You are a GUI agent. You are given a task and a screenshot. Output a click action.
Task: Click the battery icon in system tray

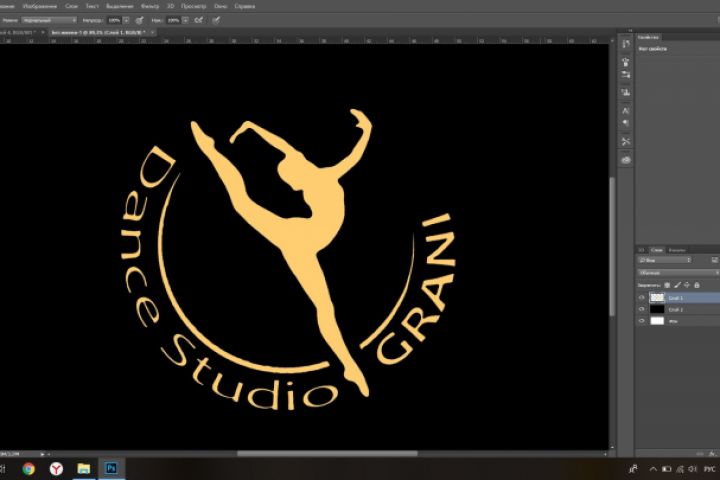pyautogui.click(x=667, y=469)
